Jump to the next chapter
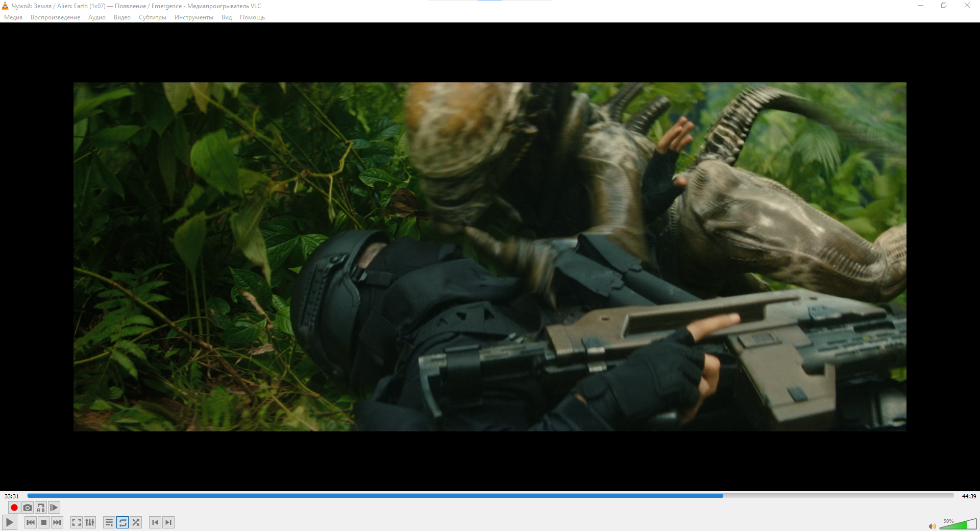Screen dimensions: 980x531 (x=168, y=522)
